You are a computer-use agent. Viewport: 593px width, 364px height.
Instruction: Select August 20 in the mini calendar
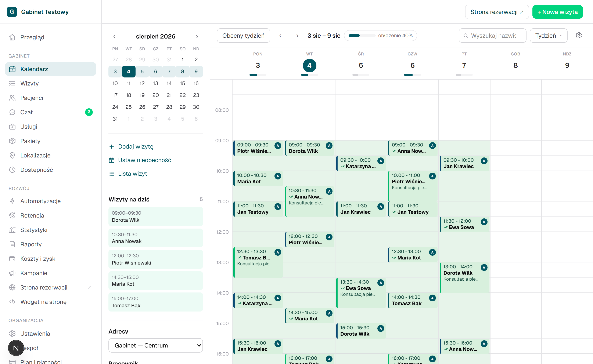156,95
